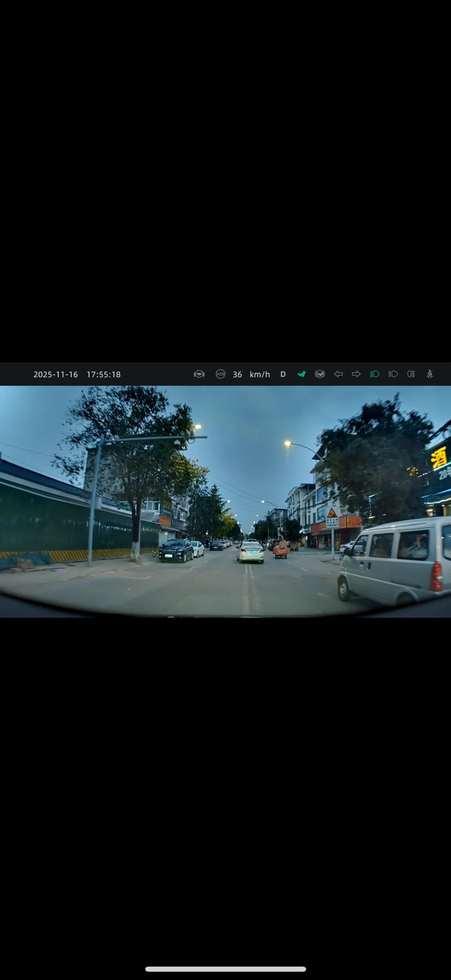This screenshot has width=451, height=980.
Task: Tap the brake pedal indicator icon
Action: (x=320, y=374)
